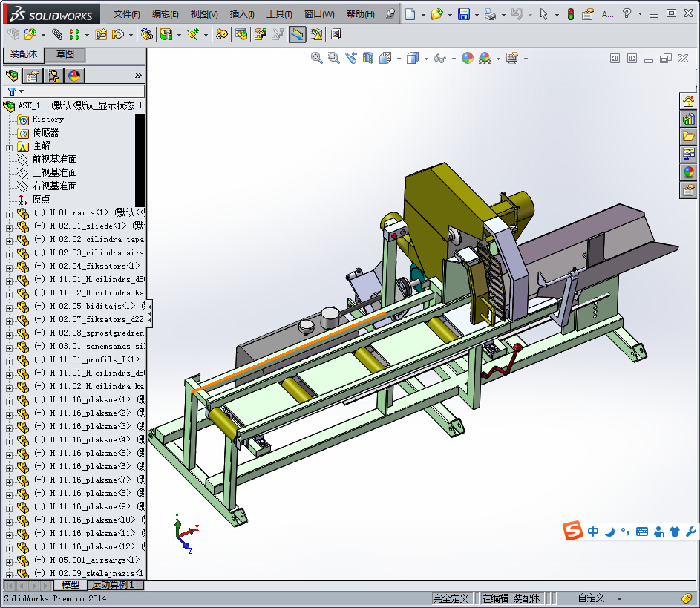Click the New document icon
Image resolution: width=700 pixels, height=608 pixels.
click(x=410, y=14)
